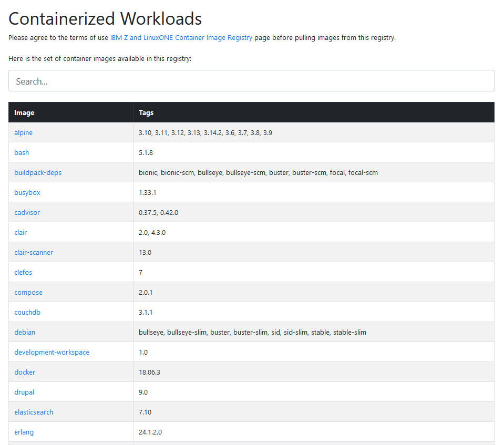The height and width of the screenshot is (445, 504).
Task: Select the couchdb tag 3.1.1
Action: coord(146,312)
